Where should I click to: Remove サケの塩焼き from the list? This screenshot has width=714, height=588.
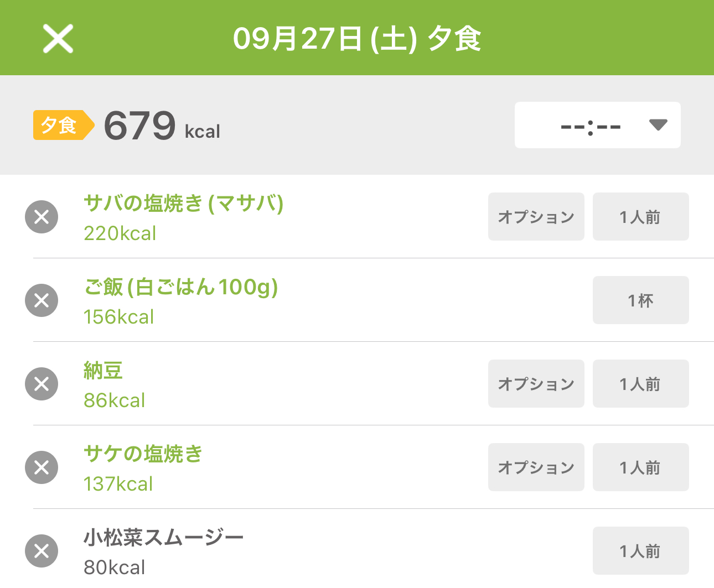[42, 467]
